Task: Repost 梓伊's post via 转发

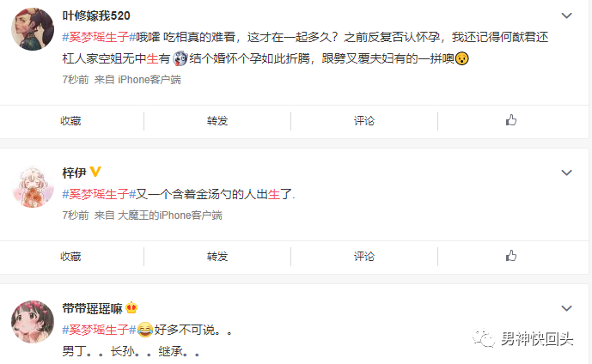Action: tap(217, 257)
